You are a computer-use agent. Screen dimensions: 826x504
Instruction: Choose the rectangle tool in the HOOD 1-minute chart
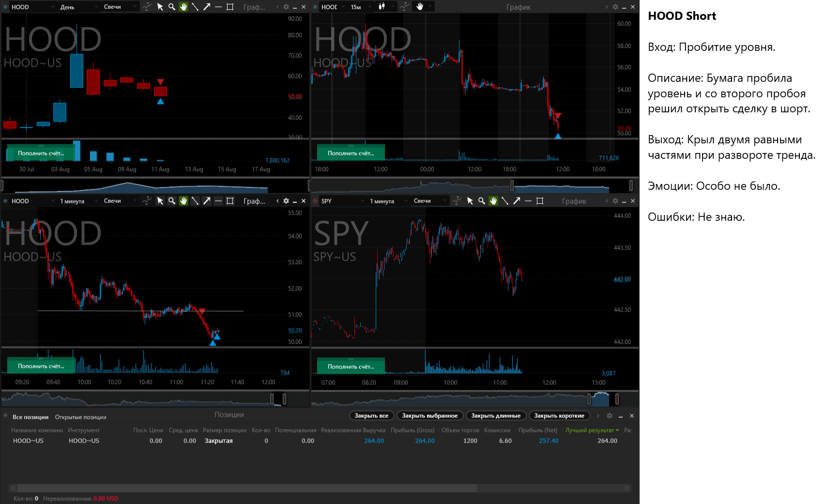pyautogui.click(x=230, y=201)
